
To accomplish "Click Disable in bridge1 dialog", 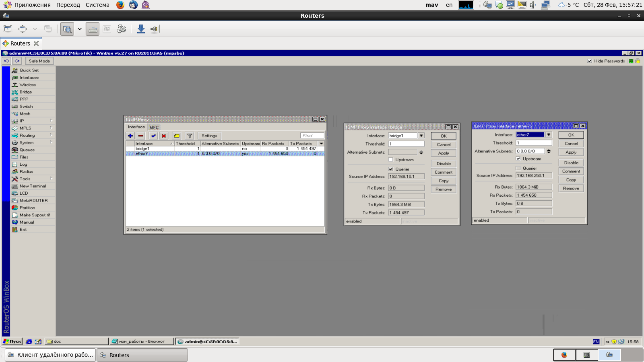I will (x=444, y=164).
